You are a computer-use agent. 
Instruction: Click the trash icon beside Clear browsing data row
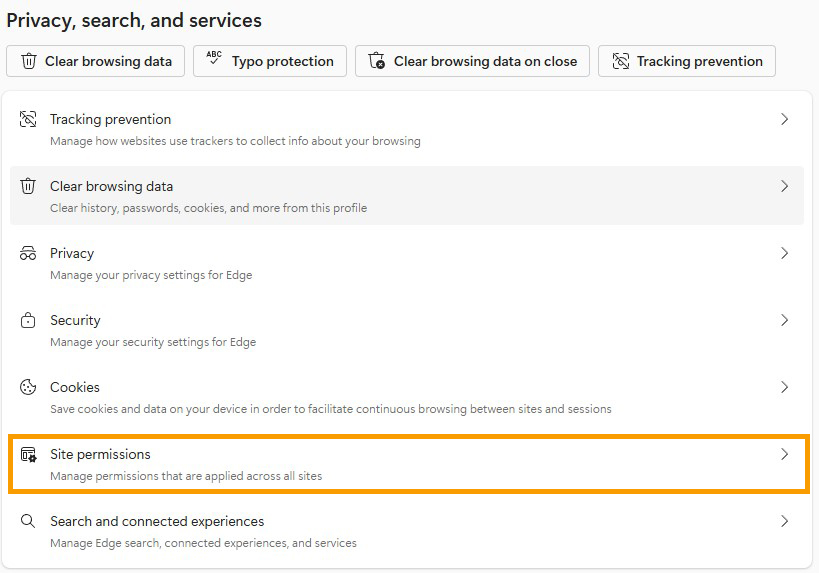click(x=28, y=187)
